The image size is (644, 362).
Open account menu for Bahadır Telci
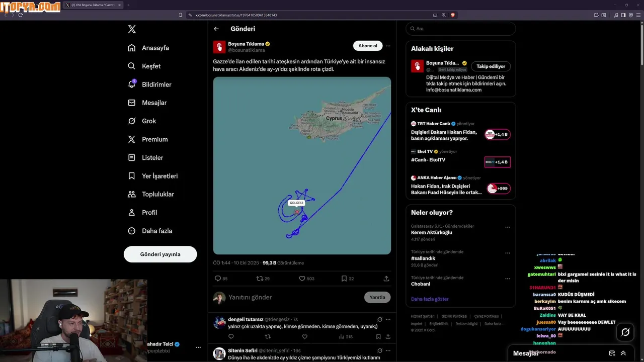[x=198, y=347]
